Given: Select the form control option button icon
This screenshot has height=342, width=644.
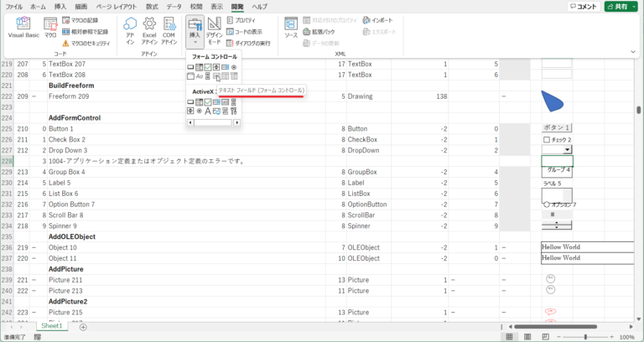Looking at the screenshot, I should tap(234, 67).
